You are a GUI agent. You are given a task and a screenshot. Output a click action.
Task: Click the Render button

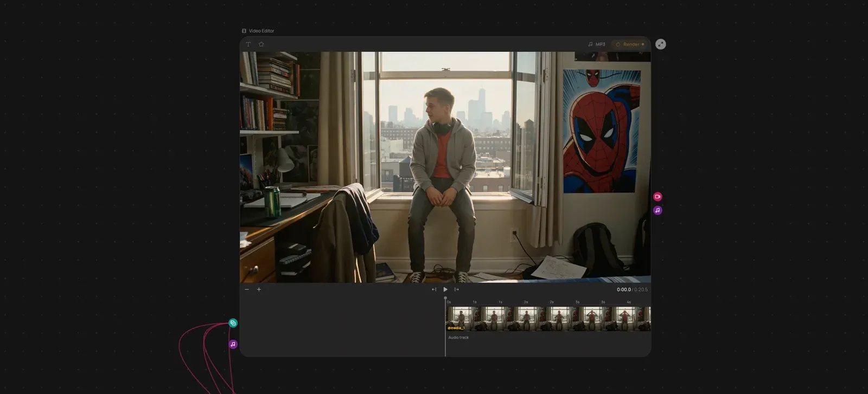(630, 44)
